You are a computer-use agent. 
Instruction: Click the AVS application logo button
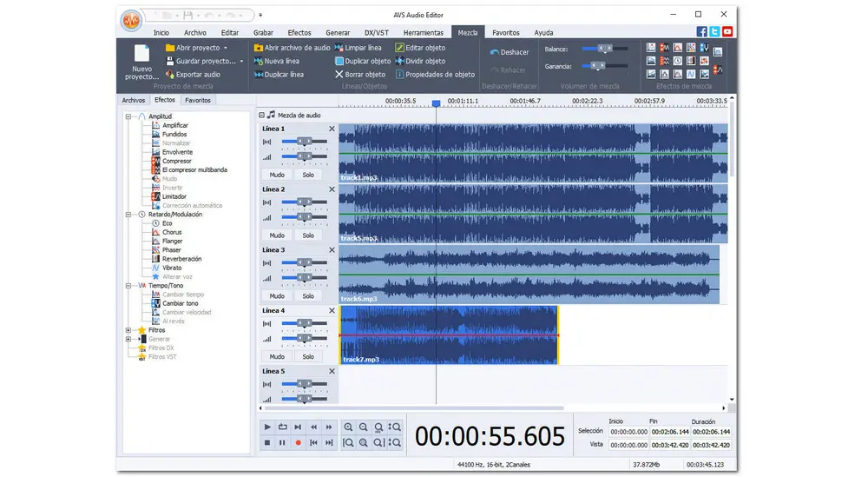(131, 21)
